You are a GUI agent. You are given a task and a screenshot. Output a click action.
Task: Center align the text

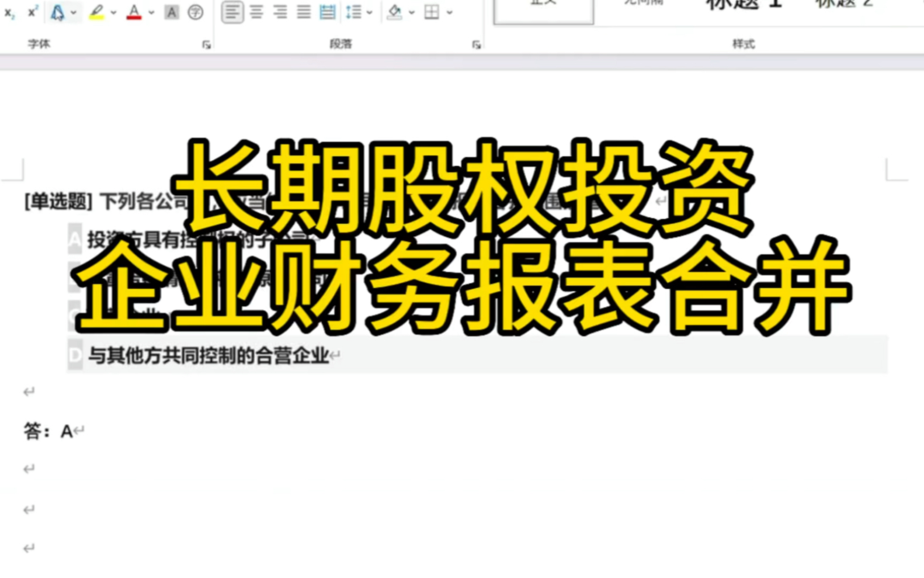pos(256,12)
